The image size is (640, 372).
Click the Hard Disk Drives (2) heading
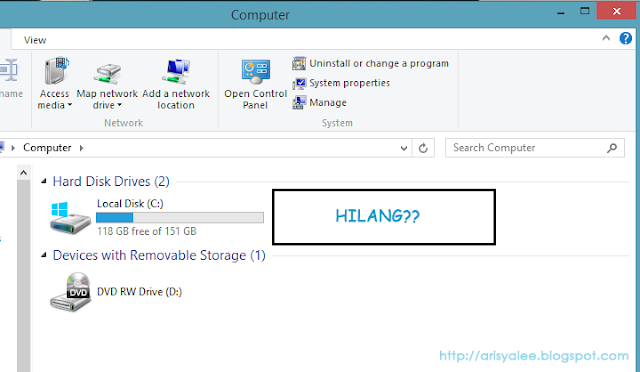pyautogui.click(x=111, y=181)
